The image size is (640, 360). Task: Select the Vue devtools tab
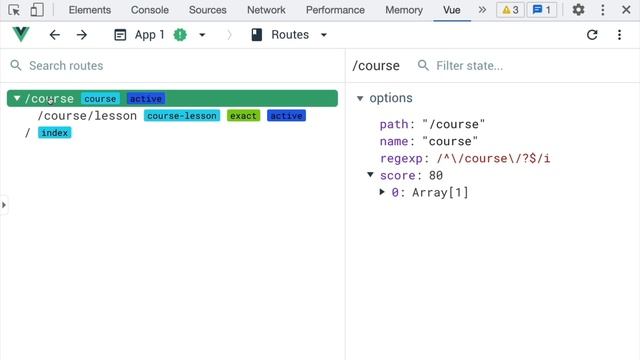coord(452,10)
